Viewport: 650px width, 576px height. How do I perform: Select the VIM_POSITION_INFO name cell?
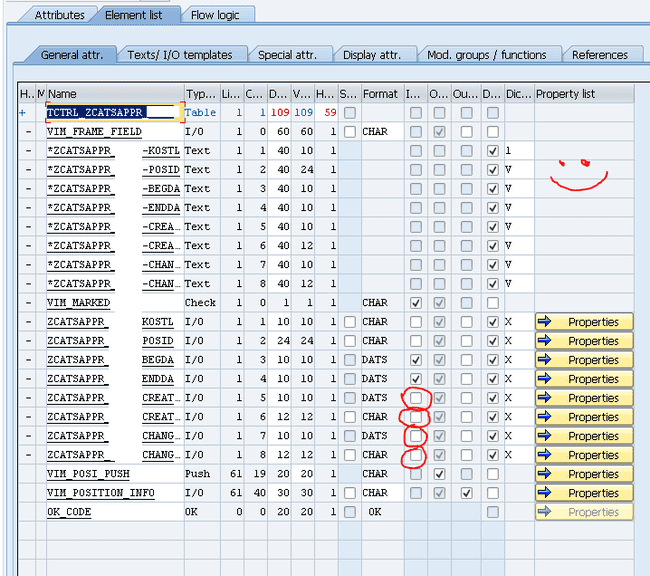tap(115, 493)
